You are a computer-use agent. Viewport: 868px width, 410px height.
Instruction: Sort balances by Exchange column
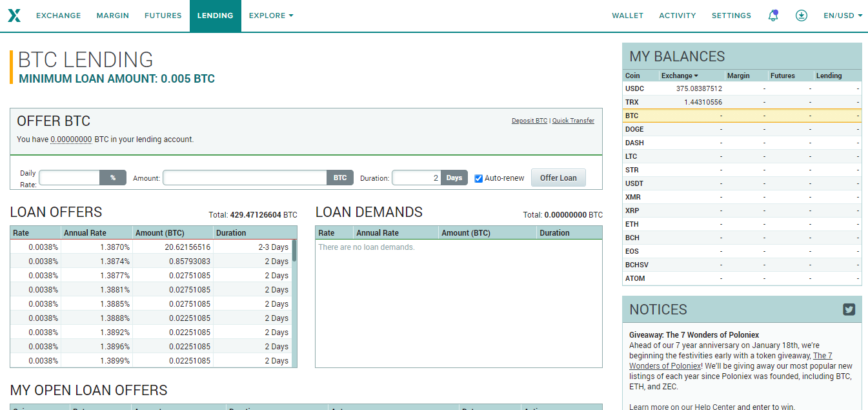[x=680, y=76]
